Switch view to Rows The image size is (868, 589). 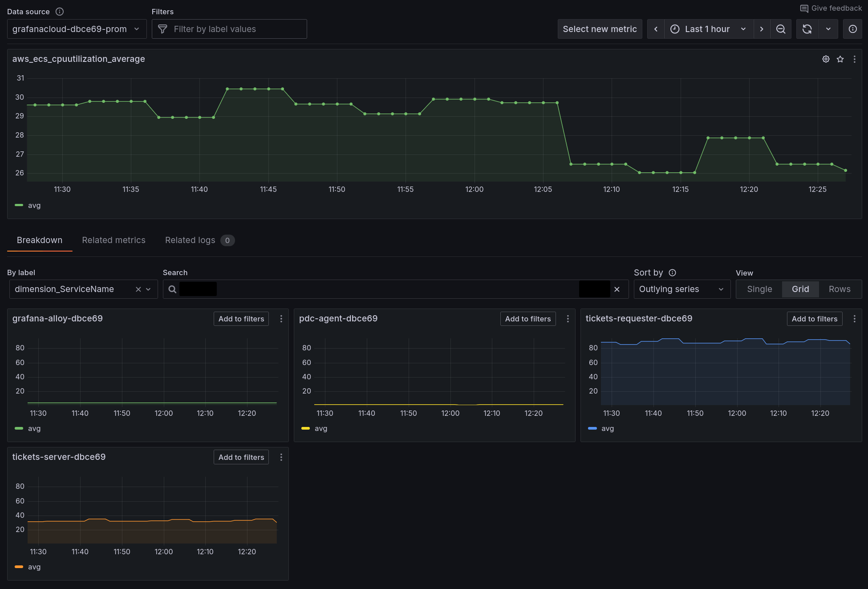840,289
